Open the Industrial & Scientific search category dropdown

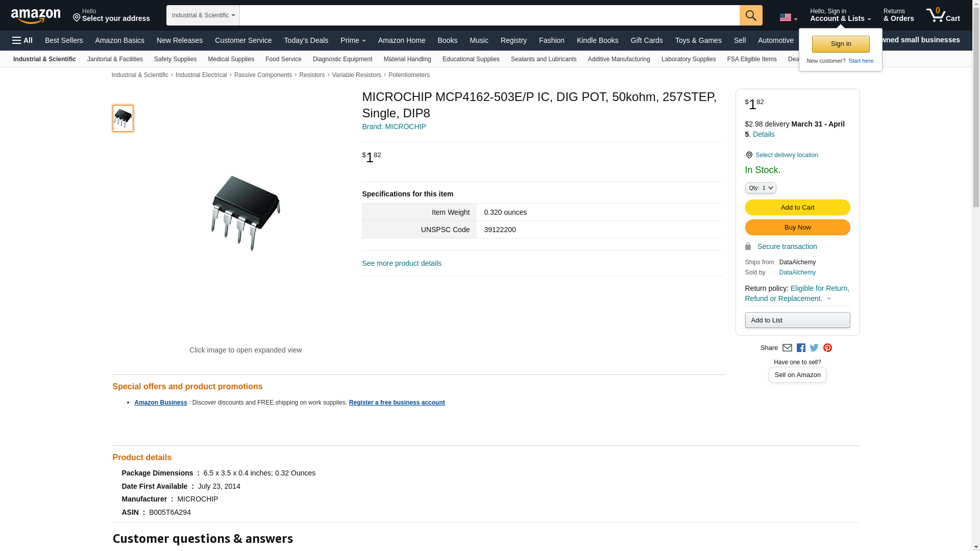tap(203, 15)
